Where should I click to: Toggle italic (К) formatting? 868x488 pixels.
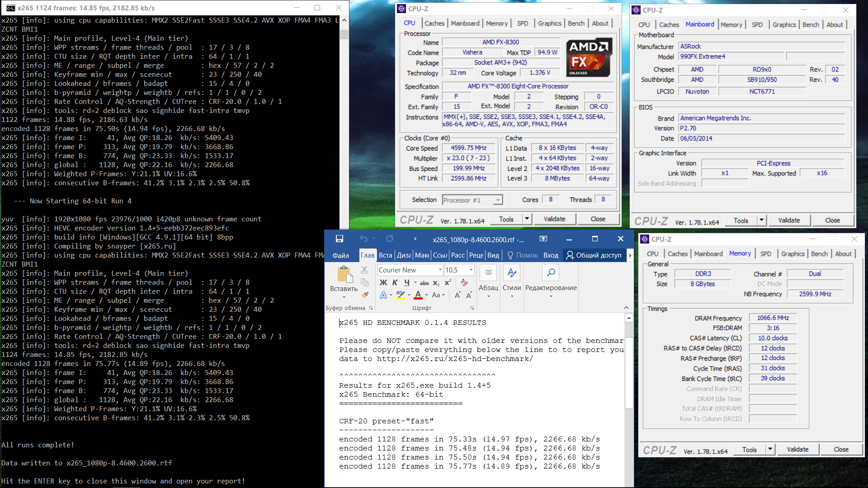(x=395, y=282)
